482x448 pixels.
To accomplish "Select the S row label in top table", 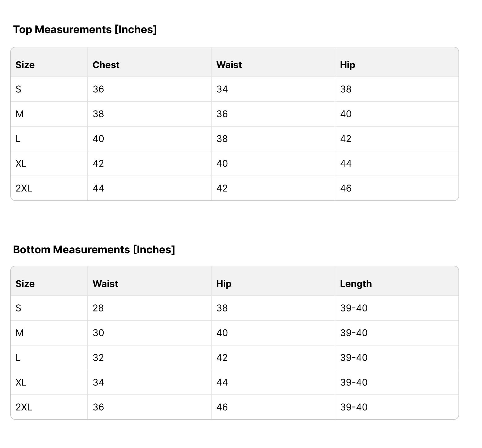I will coord(19,89).
